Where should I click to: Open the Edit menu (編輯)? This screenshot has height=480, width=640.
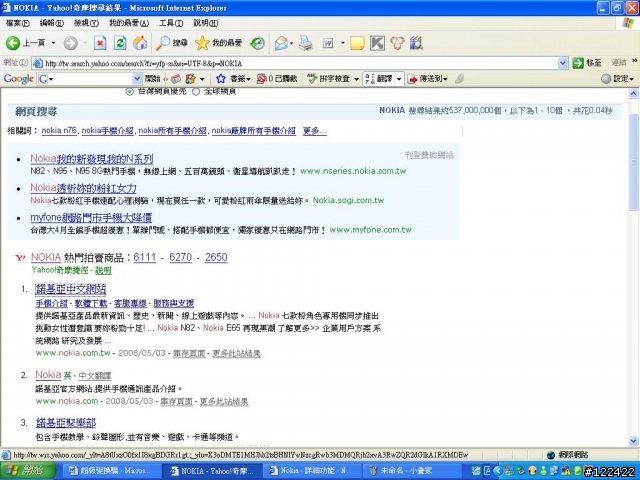[51, 23]
